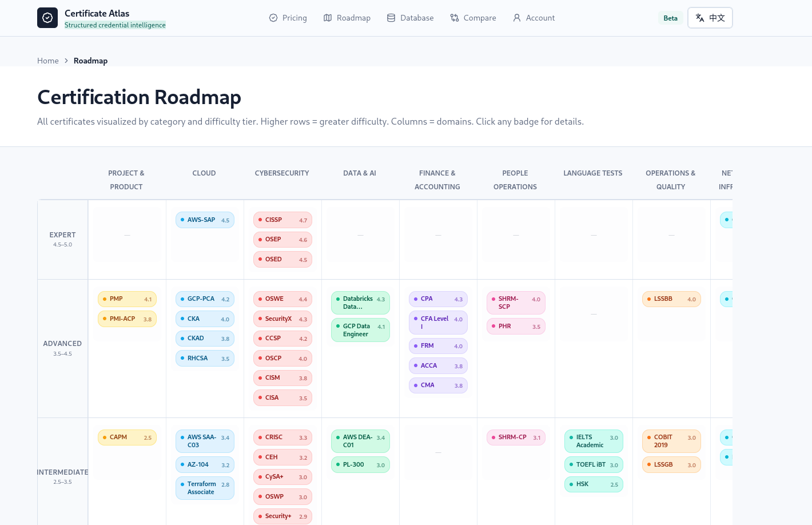Open the AWS DEA-C01 badge
This screenshot has height=525, width=812.
click(x=360, y=442)
